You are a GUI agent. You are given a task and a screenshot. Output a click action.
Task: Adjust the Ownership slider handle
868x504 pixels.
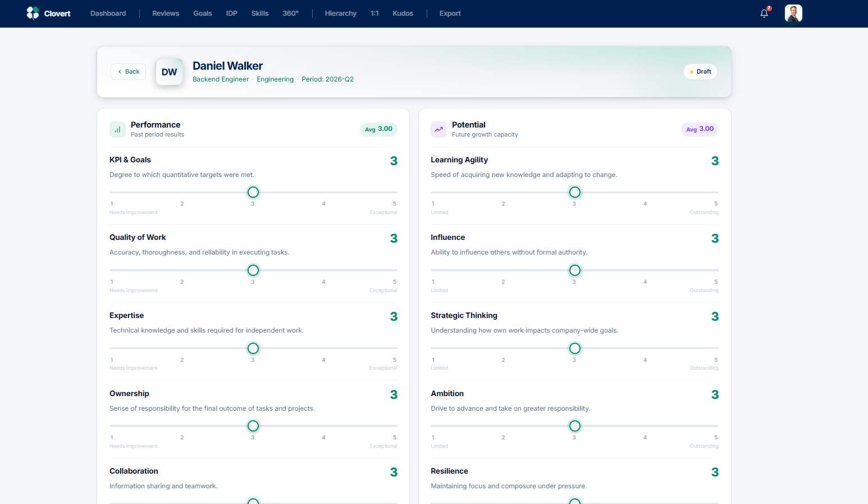[253, 426]
